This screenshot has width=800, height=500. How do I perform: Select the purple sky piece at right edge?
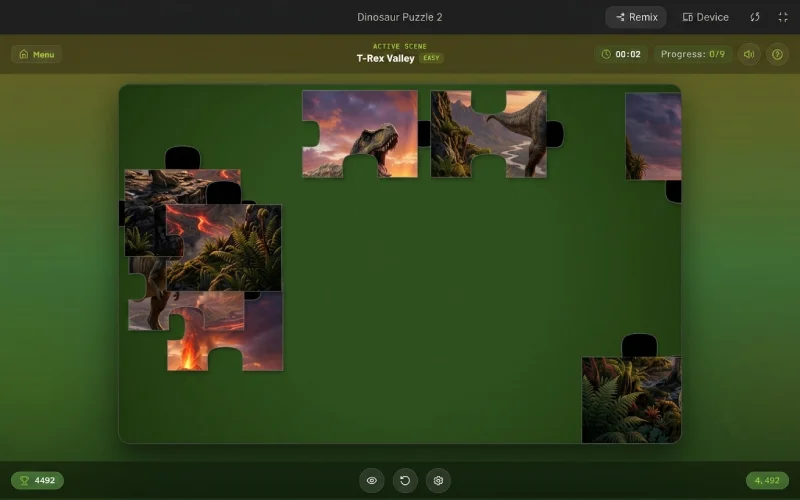654,138
